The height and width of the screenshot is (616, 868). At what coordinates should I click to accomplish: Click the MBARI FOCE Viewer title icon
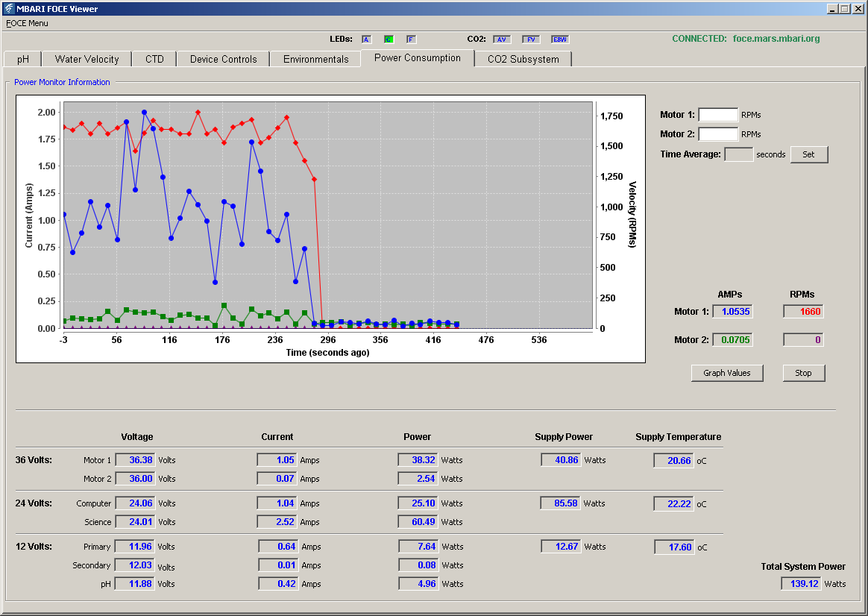coord(8,8)
